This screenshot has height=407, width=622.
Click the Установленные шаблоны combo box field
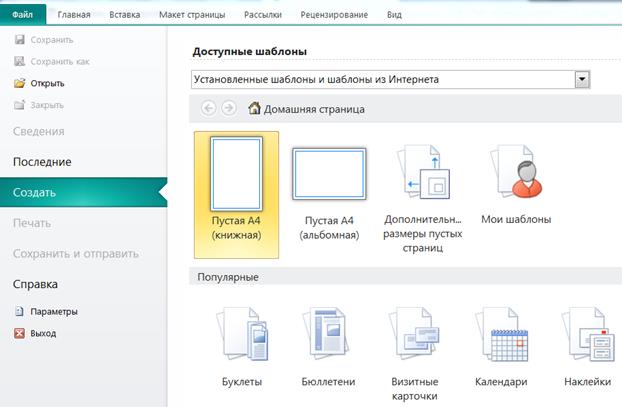390,79
